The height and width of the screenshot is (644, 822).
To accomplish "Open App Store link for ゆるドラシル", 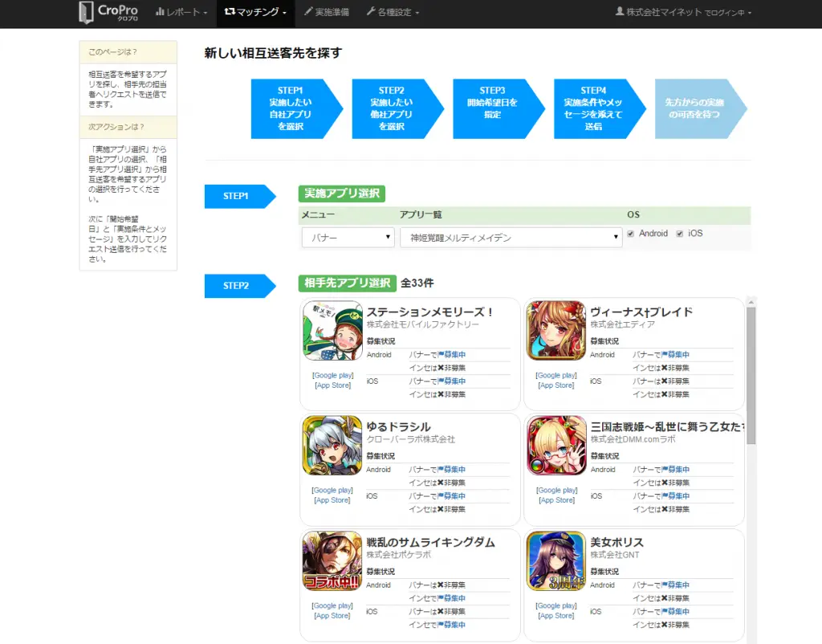I will 332,500.
